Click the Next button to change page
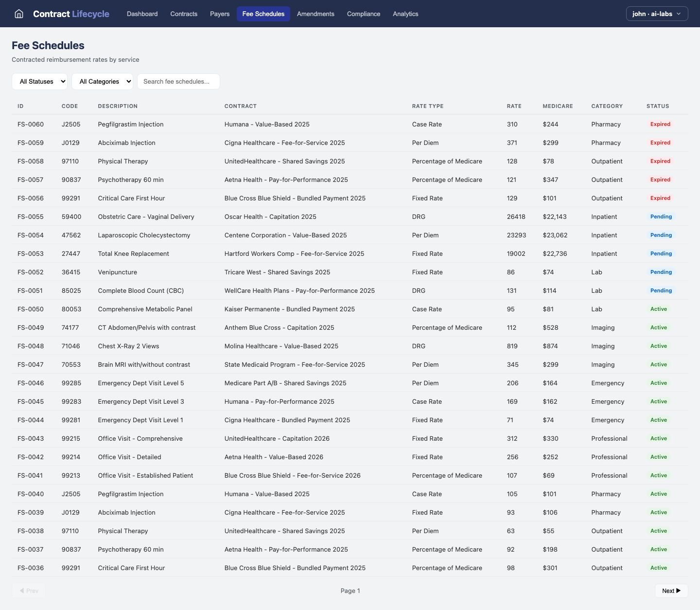Screen dimensions: 700x610 (x=671, y=591)
